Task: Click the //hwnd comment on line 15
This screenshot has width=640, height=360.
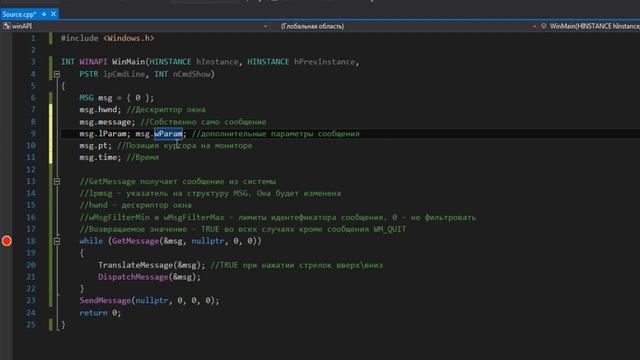Action: click(x=136, y=205)
